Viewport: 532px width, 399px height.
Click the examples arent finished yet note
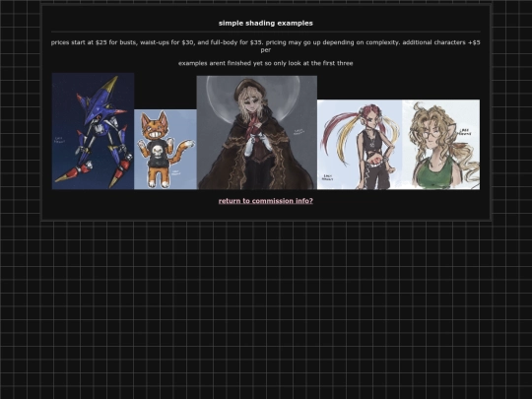[x=266, y=63]
